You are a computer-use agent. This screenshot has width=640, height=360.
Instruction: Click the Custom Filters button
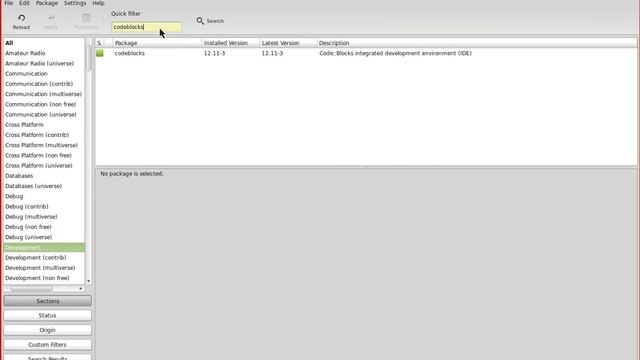pos(47,345)
